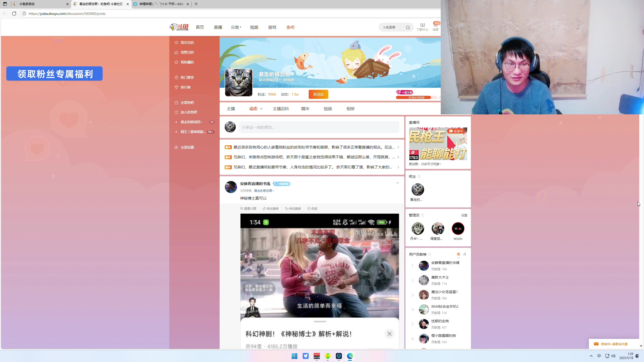Click 向左旋转 to rotate image left
This screenshot has height=362, width=644.
point(270,208)
